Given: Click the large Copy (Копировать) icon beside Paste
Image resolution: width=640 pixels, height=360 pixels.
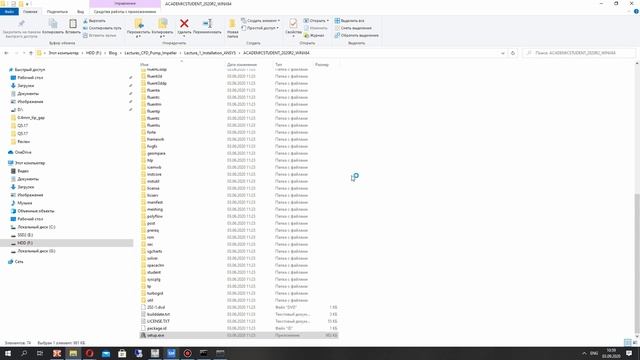Looking at the screenshot, I should tap(53, 24).
